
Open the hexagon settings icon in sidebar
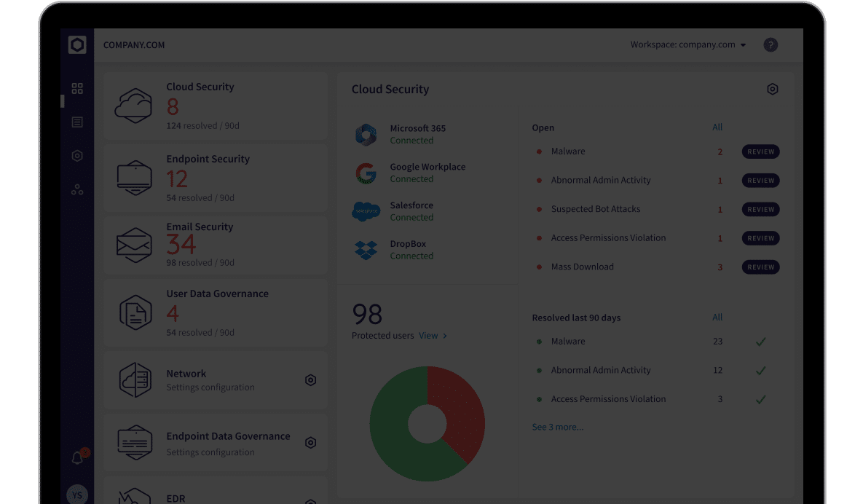tap(77, 156)
